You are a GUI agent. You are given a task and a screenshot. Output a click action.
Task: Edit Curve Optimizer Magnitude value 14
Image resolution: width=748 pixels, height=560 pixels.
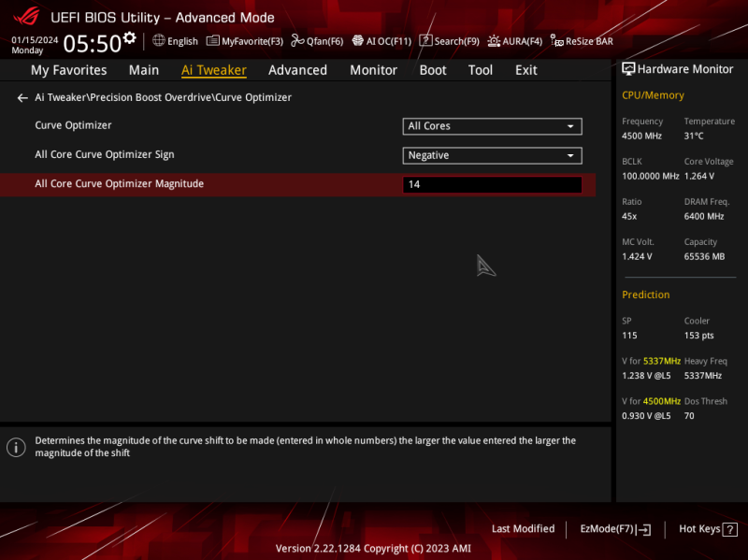[x=493, y=184]
